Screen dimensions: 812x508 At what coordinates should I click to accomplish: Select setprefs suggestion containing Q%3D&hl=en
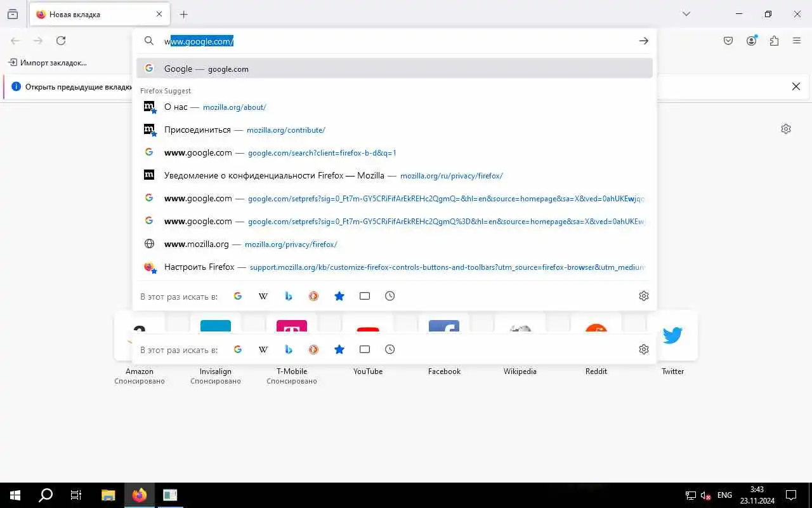(395, 221)
